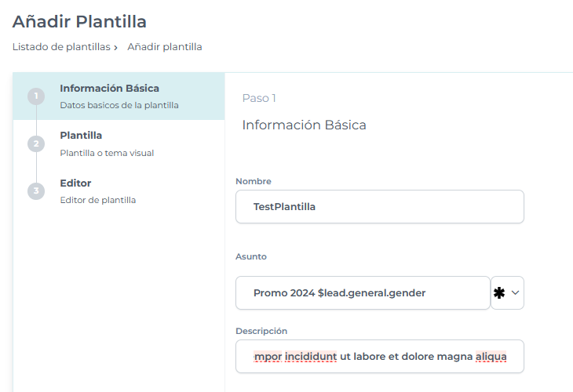Focus the Nombre input field

pyautogui.click(x=379, y=207)
